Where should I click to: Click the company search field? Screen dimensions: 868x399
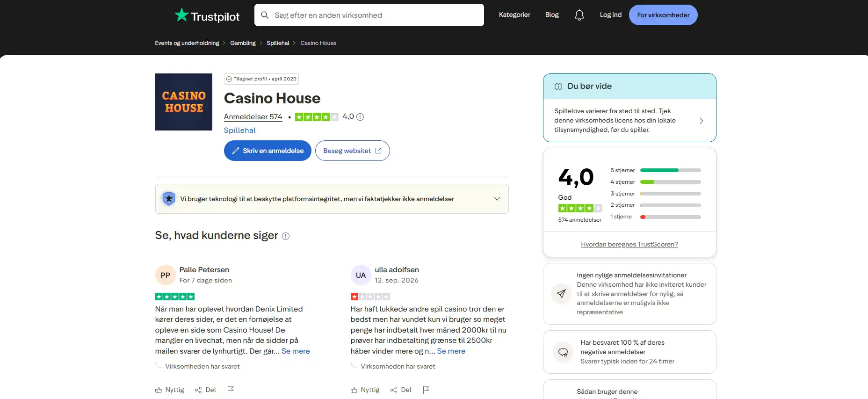tap(369, 15)
